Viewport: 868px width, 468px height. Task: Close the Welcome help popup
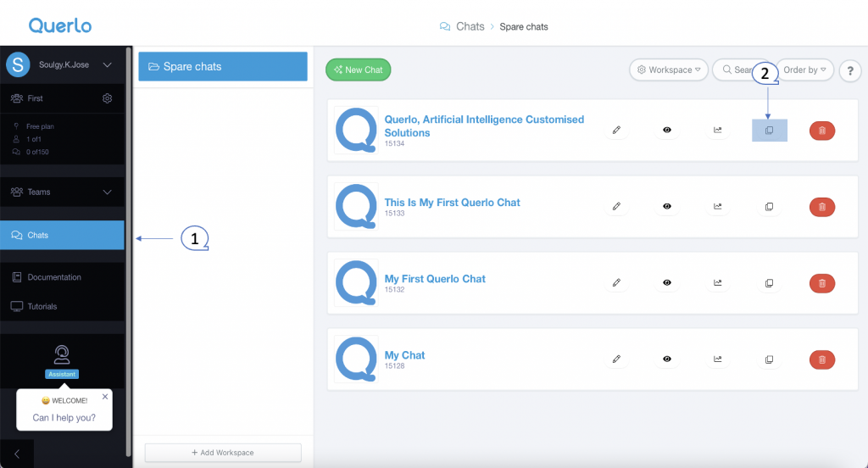(x=105, y=397)
